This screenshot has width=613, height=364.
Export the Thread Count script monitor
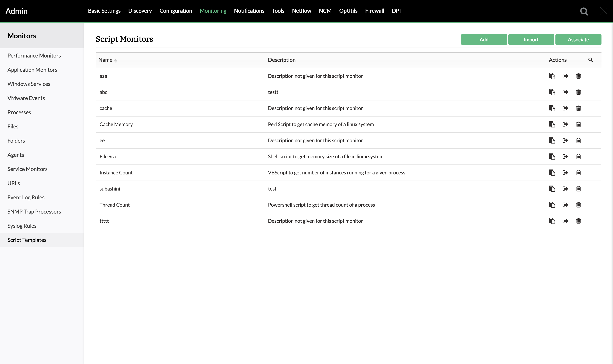(565, 205)
